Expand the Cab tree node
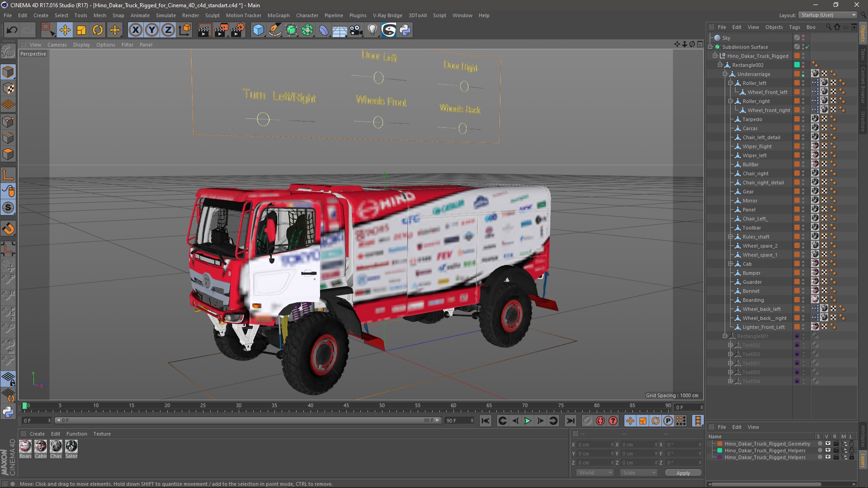 730,264
